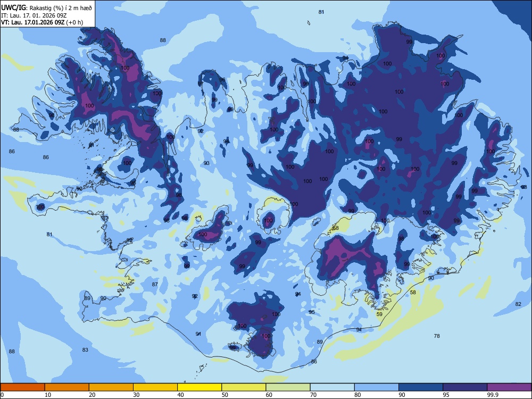Select the legend tick label '40'

pos(181,395)
